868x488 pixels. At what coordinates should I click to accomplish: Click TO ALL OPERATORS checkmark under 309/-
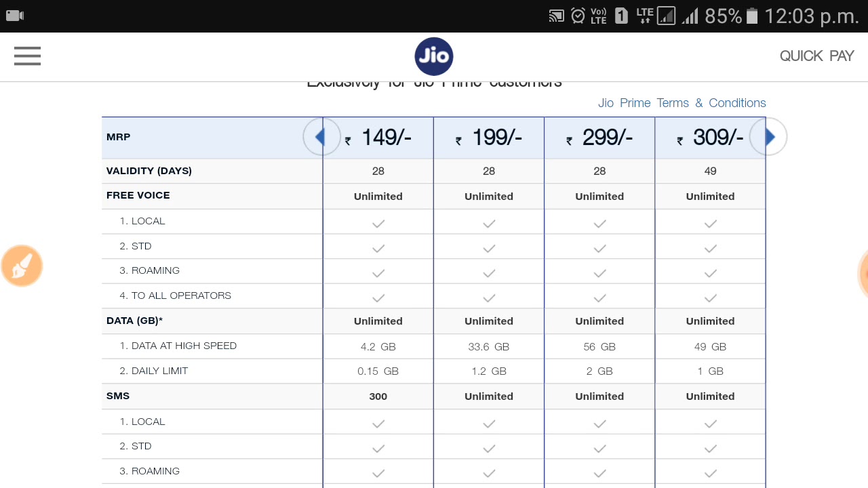pos(710,298)
